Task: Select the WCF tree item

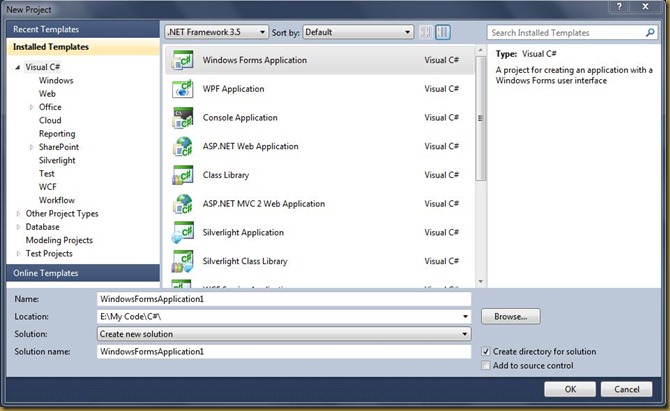Action: [47, 187]
